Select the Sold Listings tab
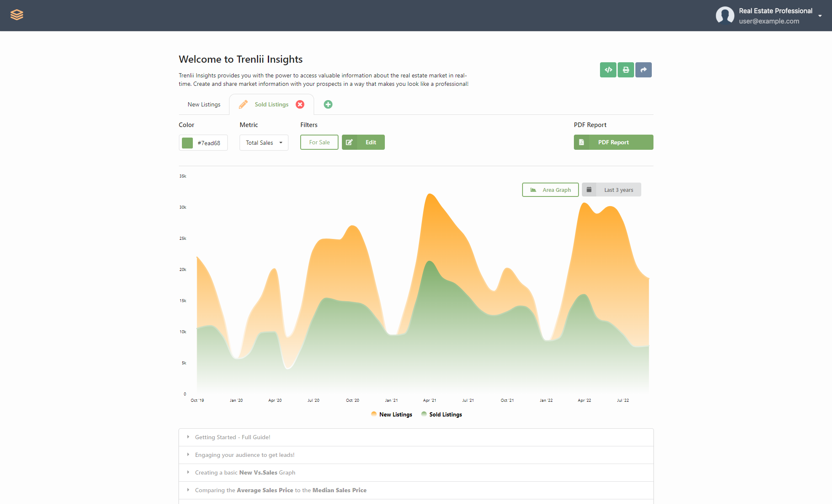 tap(272, 104)
